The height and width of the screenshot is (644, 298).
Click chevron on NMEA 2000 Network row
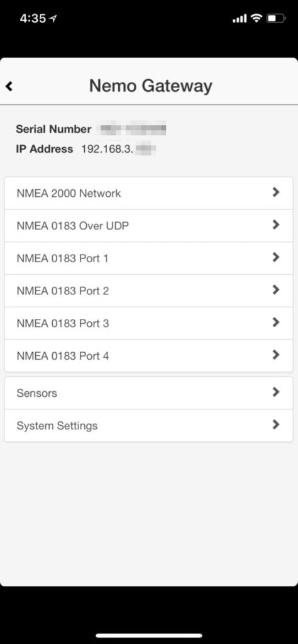[276, 192]
